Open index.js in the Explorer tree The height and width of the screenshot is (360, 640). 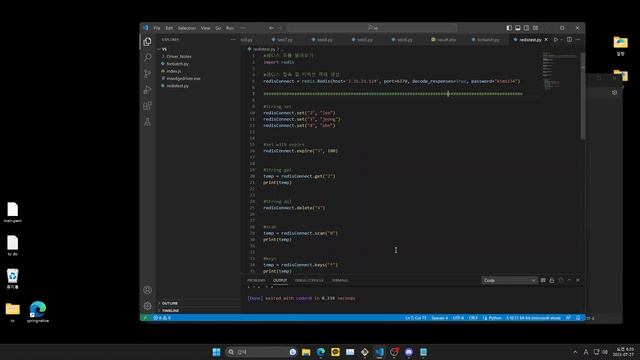click(173, 71)
